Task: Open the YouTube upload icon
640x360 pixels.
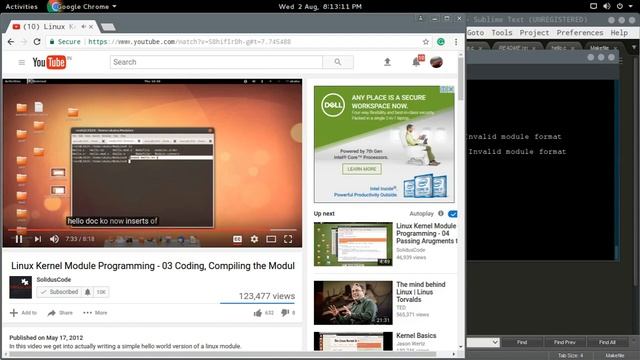Action: pos(387,62)
